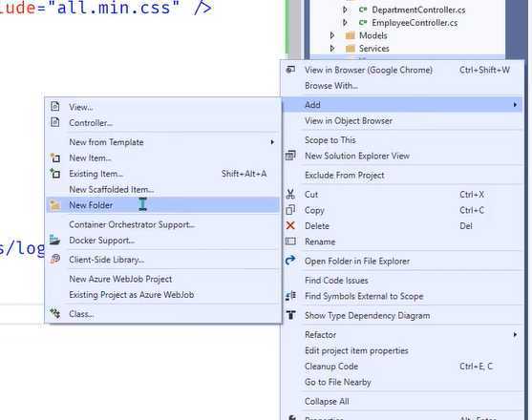Click the New Folder icon
The image size is (532, 420).
55,205
